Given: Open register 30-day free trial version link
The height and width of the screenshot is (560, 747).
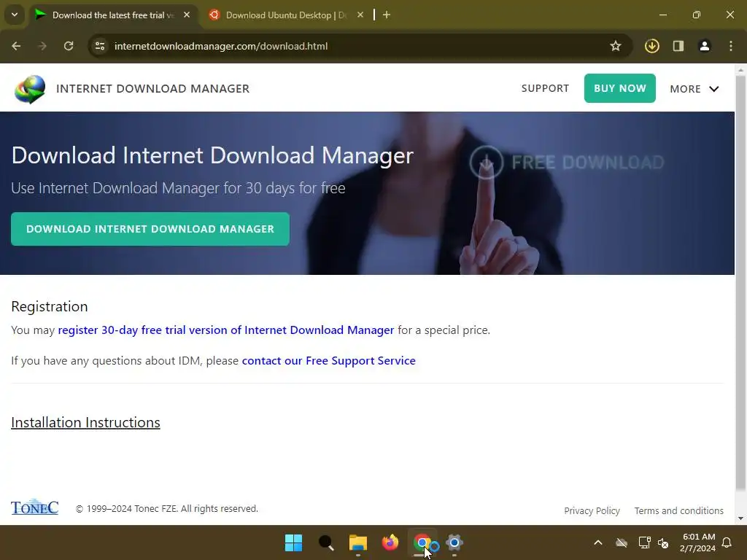Looking at the screenshot, I should pos(226,330).
